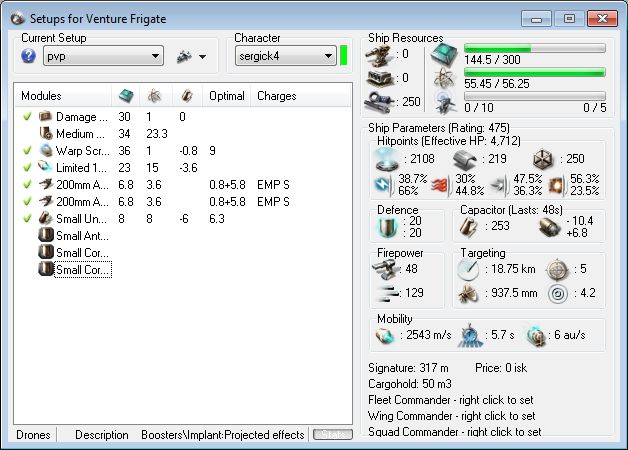Toggle the Warp Scr... module checkmark
Screen dimensions: 628x450
coord(27,151)
